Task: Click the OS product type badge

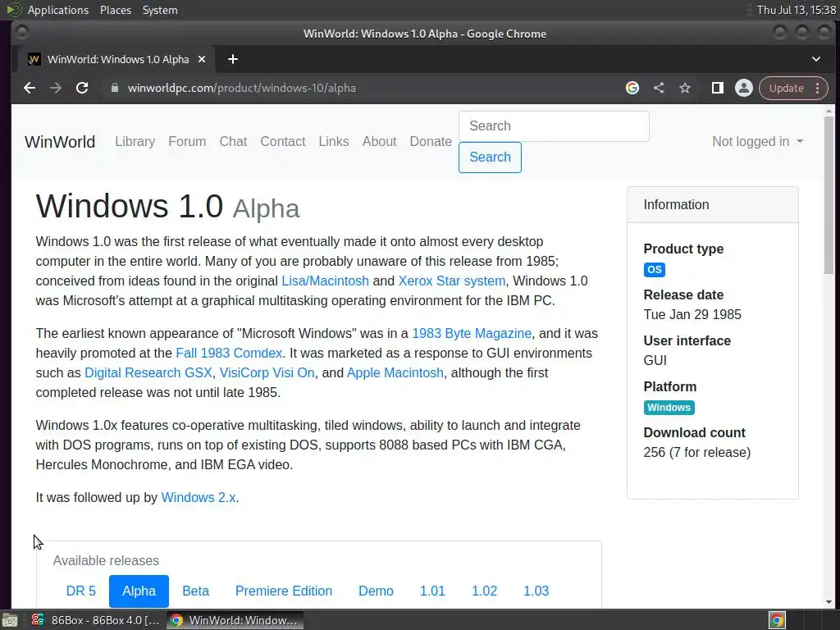Action: point(654,269)
